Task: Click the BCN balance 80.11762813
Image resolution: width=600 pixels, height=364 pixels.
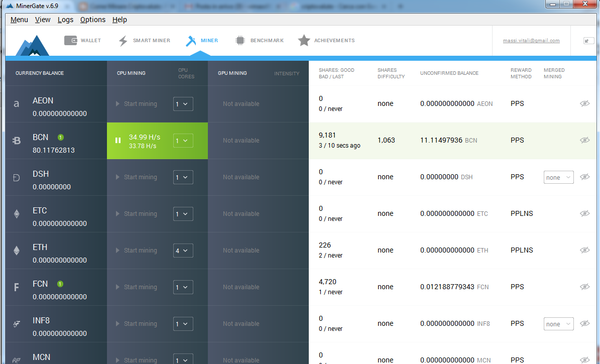Action: [x=54, y=150]
